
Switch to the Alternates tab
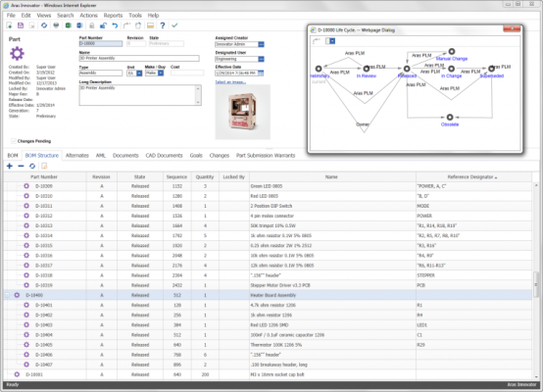77,156
